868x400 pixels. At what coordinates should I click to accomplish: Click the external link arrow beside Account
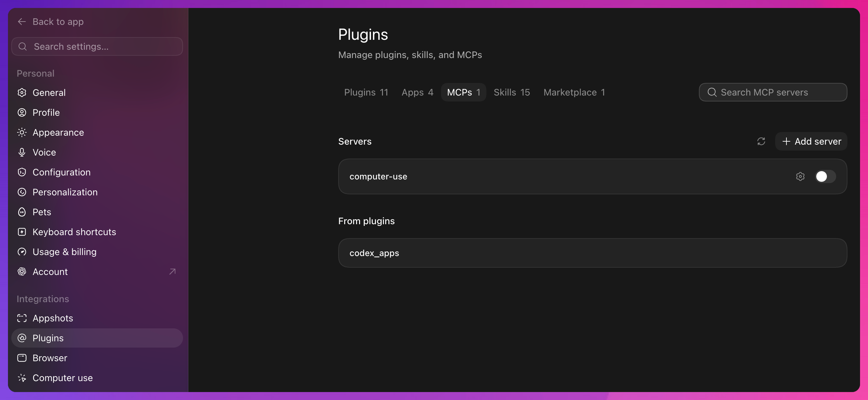coord(172,272)
